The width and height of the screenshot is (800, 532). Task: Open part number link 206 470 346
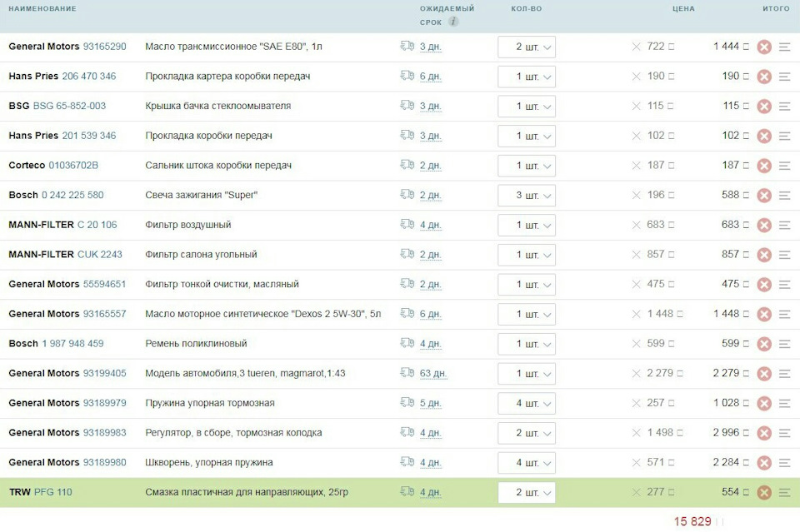click(x=89, y=76)
